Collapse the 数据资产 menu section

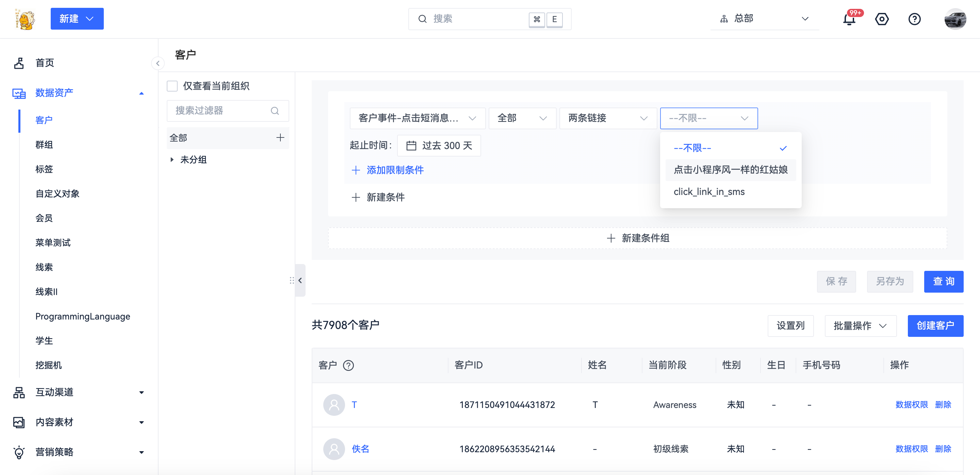tap(142, 93)
